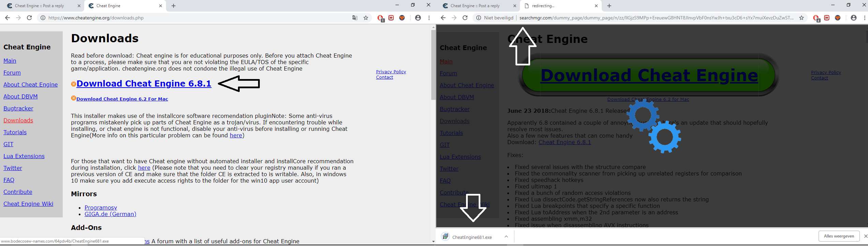Viewport: 868px width, 246px height.
Task: Open translate icon in left address bar
Action: coord(355,18)
